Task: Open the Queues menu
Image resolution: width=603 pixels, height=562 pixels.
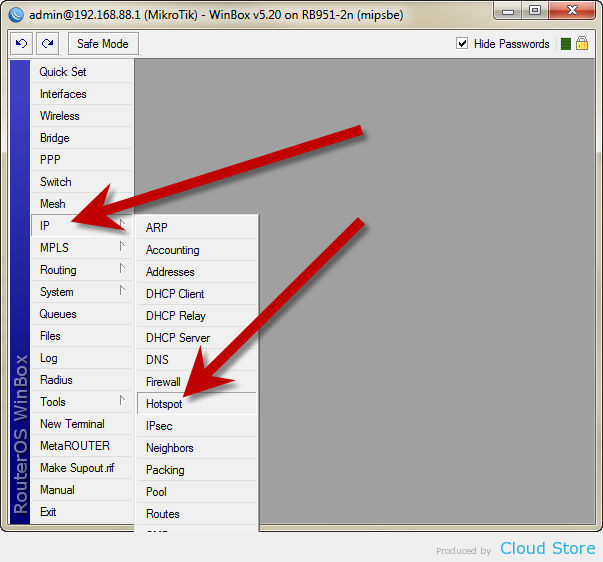Action: click(82, 314)
